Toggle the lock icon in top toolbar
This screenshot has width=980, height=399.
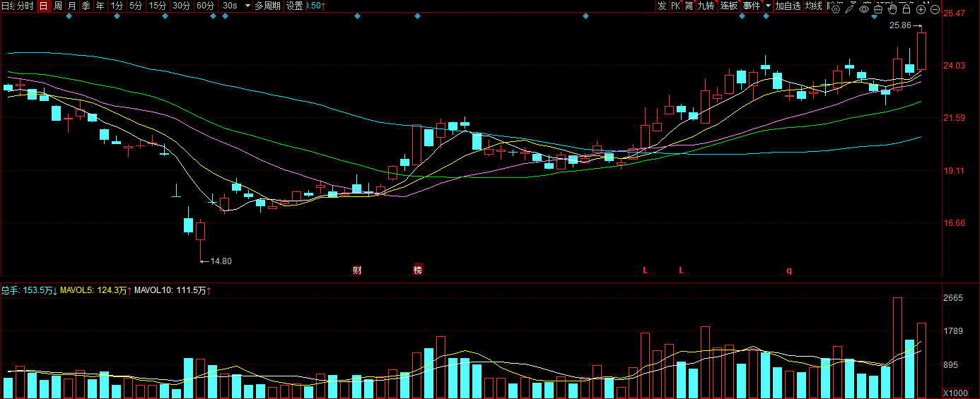906,9
